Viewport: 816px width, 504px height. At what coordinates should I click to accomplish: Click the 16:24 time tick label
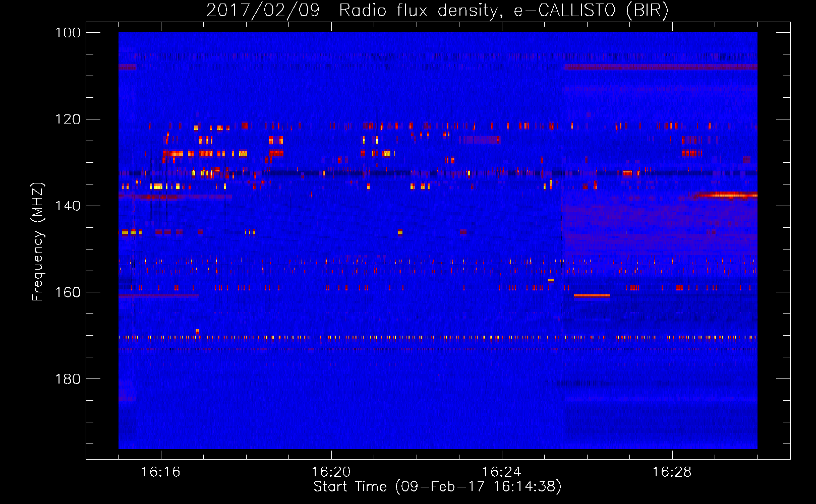pos(502,472)
